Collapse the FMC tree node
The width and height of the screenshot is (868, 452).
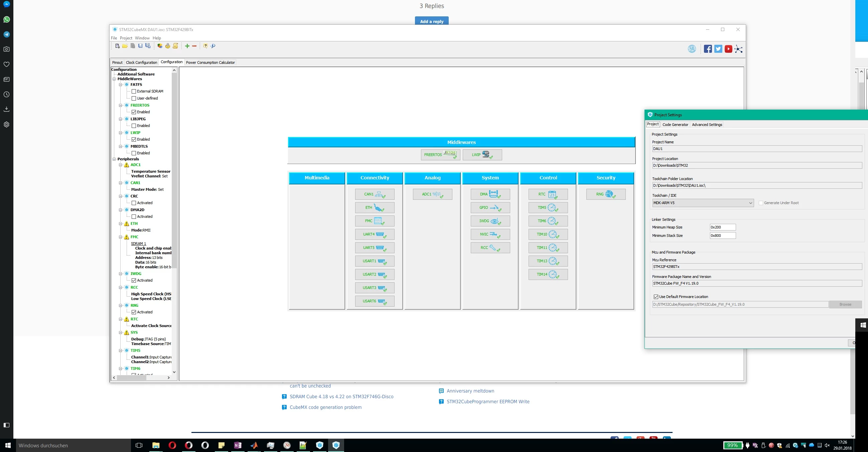click(120, 237)
